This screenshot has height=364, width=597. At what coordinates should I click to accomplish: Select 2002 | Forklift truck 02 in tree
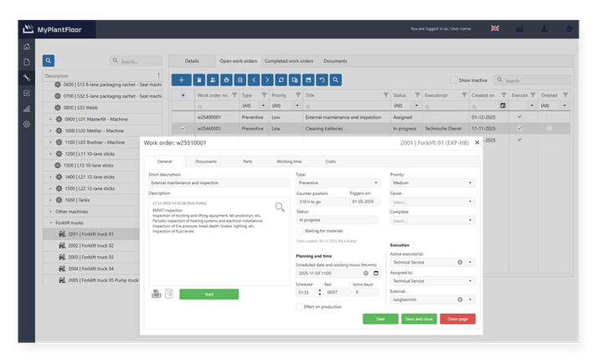pyautogui.click(x=91, y=246)
